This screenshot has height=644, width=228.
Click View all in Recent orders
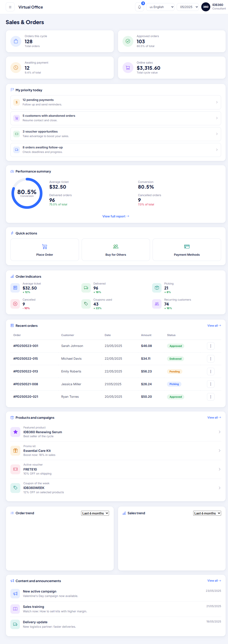[214, 325]
